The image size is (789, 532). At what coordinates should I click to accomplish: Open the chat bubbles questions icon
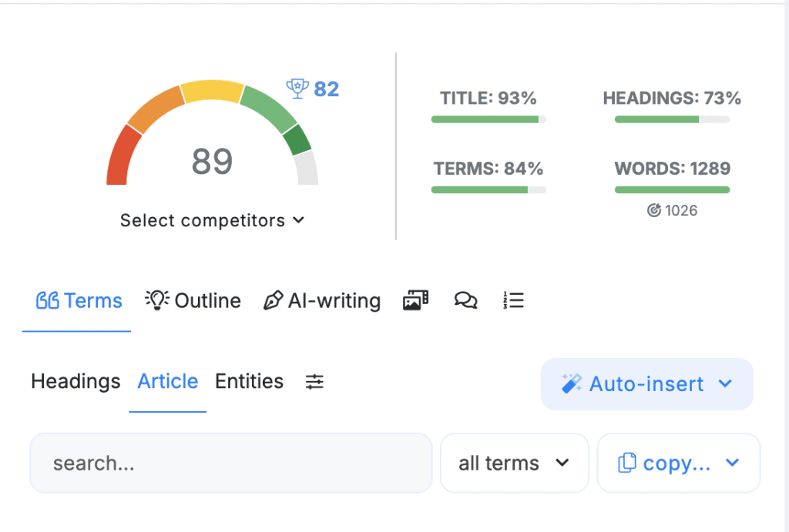coord(465,300)
